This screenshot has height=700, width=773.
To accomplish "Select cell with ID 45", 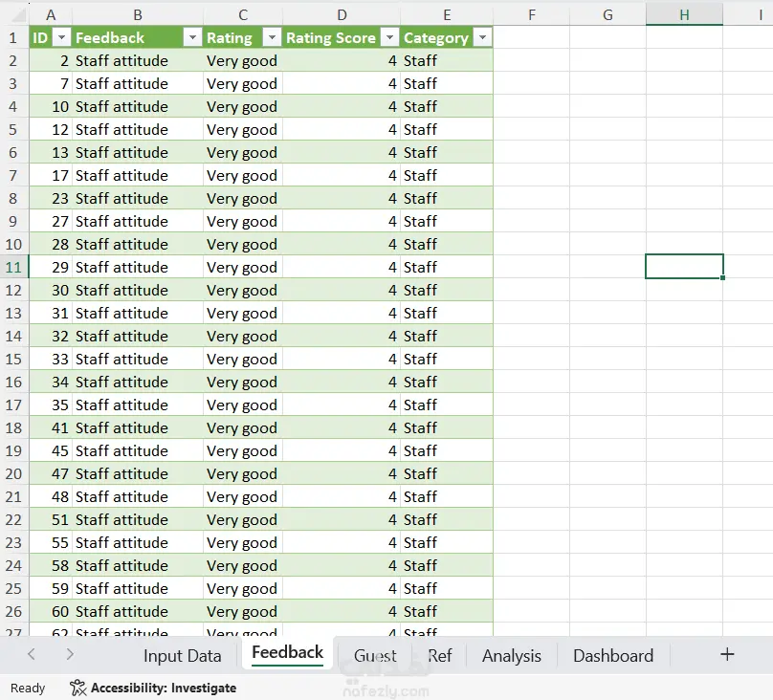I will coord(51,450).
